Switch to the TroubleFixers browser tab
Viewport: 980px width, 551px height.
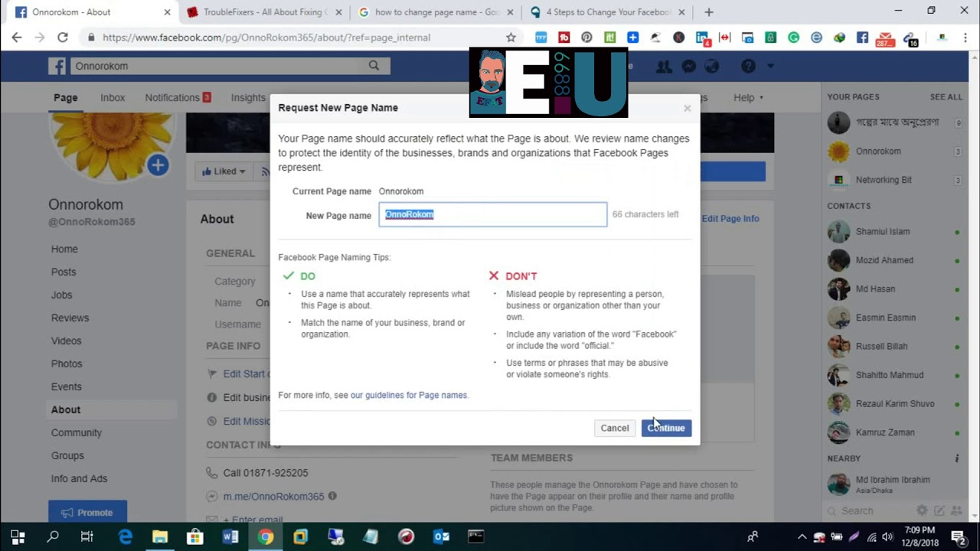click(x=263, y=12)
